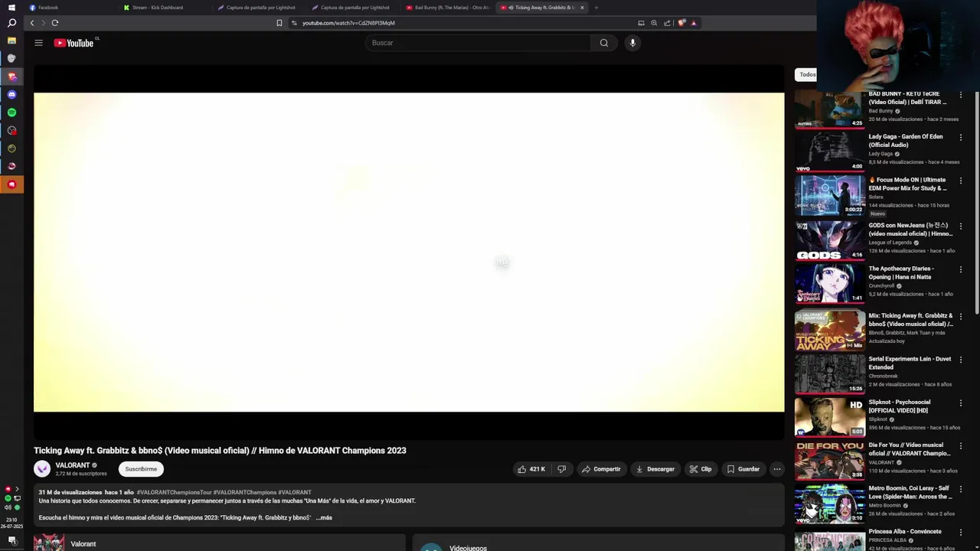Go back in browser history
The image size is (980, 551).
pyautogui.click(x=32, y=23)
